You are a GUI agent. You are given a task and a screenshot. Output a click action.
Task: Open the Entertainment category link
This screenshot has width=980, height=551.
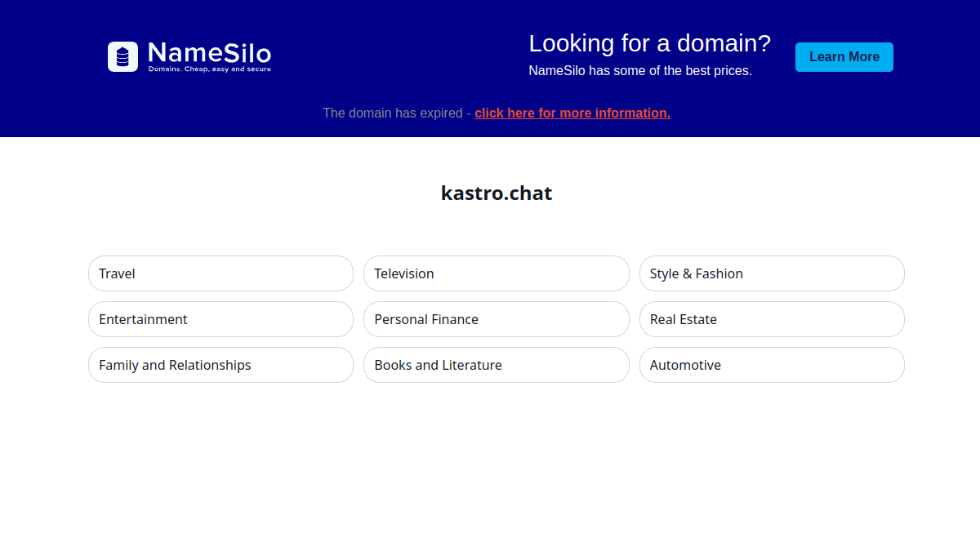pos(220,319)
